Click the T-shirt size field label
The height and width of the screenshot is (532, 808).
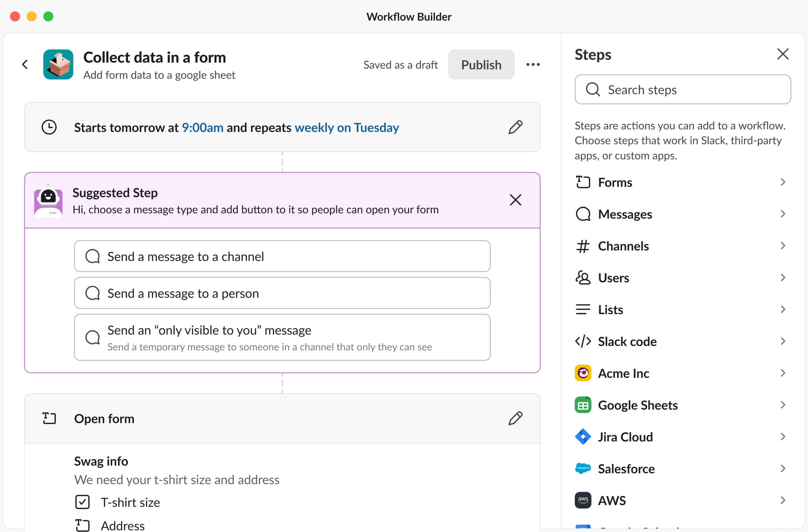[x=130, y=502]
